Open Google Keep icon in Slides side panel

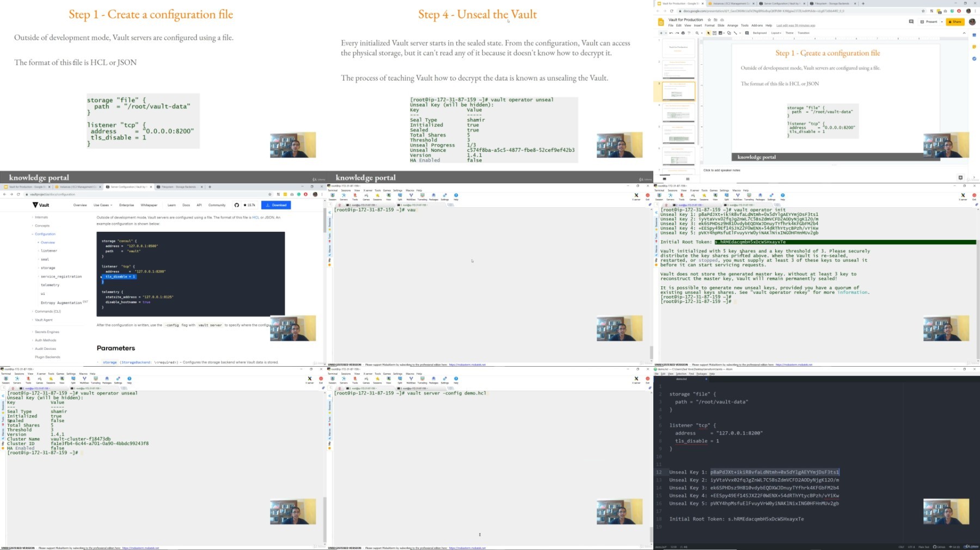974,47
